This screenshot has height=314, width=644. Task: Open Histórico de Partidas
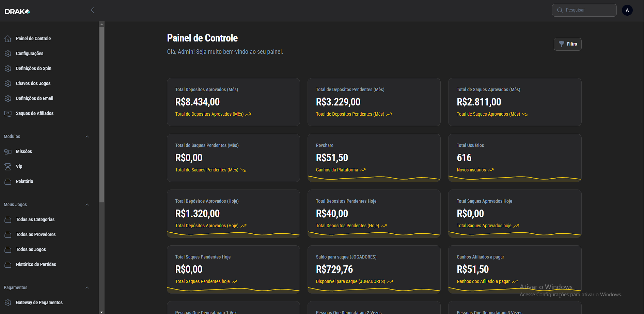36,264
